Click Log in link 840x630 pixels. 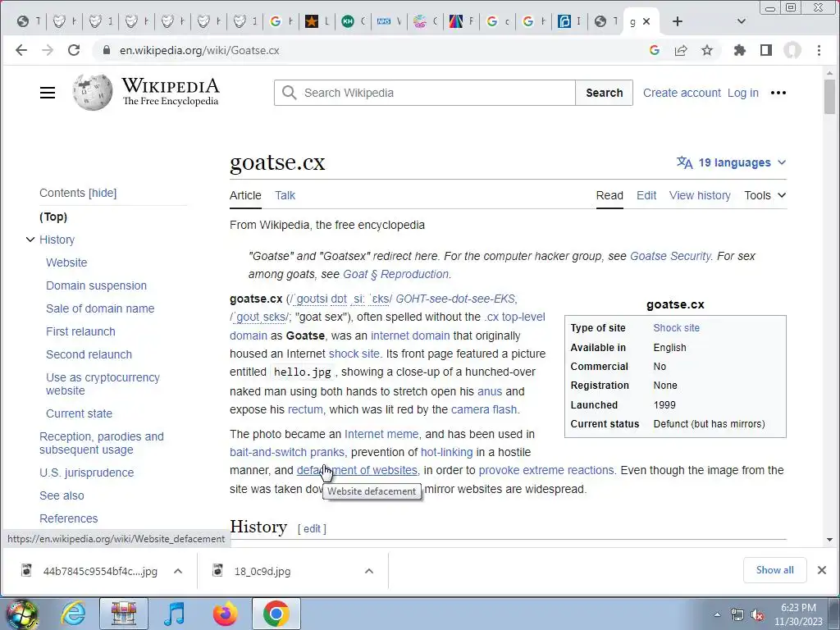click(742, 93)
